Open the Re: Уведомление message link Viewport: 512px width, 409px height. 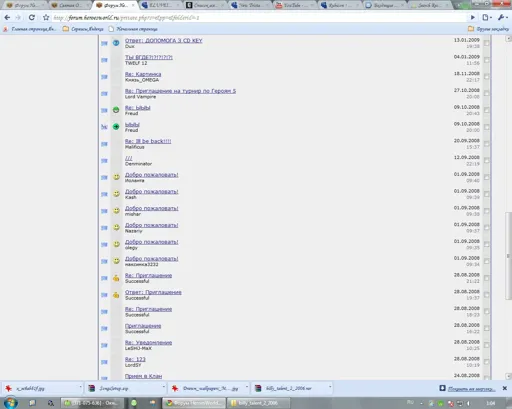point(148,342)
